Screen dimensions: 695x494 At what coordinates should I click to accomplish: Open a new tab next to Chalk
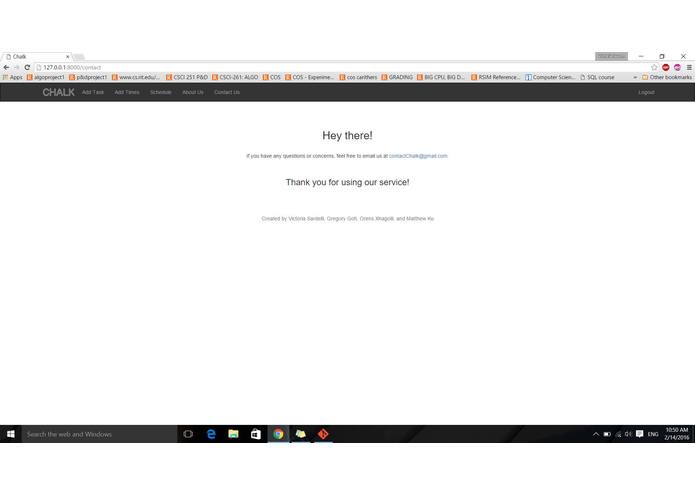pyautogui.click(x=79, y=57)
